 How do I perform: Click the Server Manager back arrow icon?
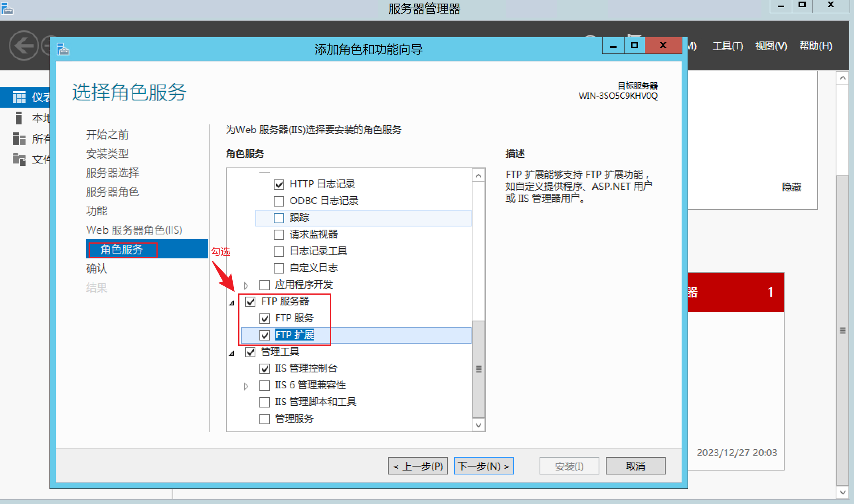click(24, 46)
